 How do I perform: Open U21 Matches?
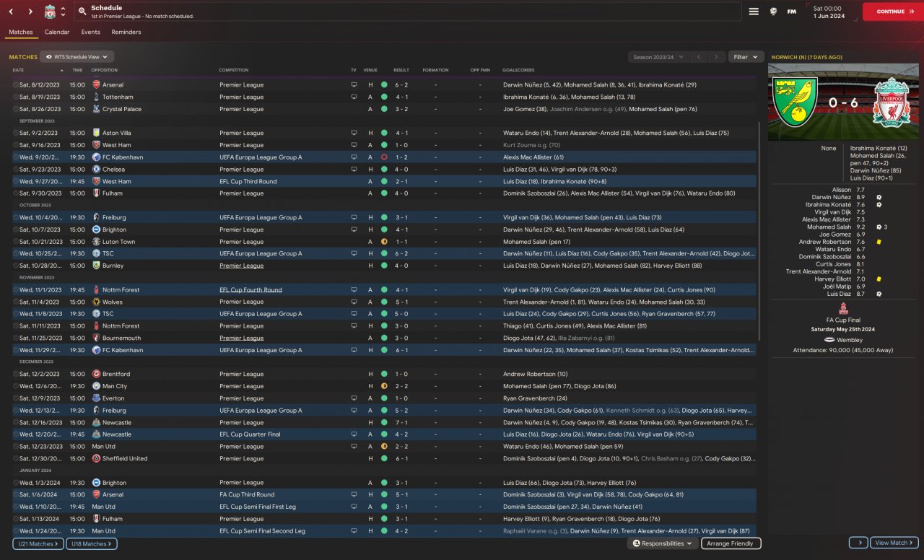(x=38, y=543)
